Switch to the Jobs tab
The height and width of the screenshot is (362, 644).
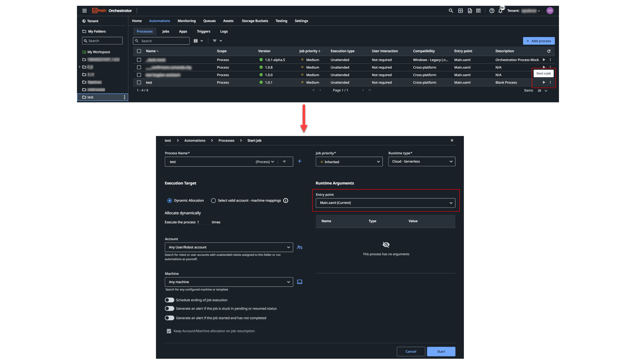(166, 31)
